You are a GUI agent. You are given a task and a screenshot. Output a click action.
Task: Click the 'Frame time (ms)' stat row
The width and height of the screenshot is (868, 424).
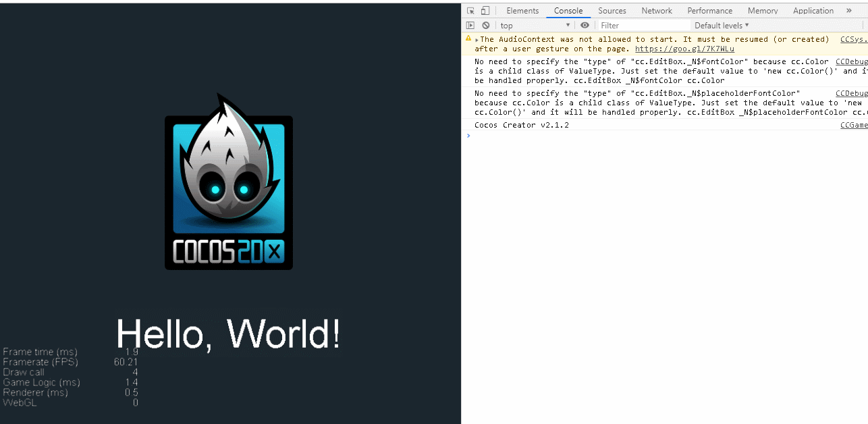click(x=70, y=352)
